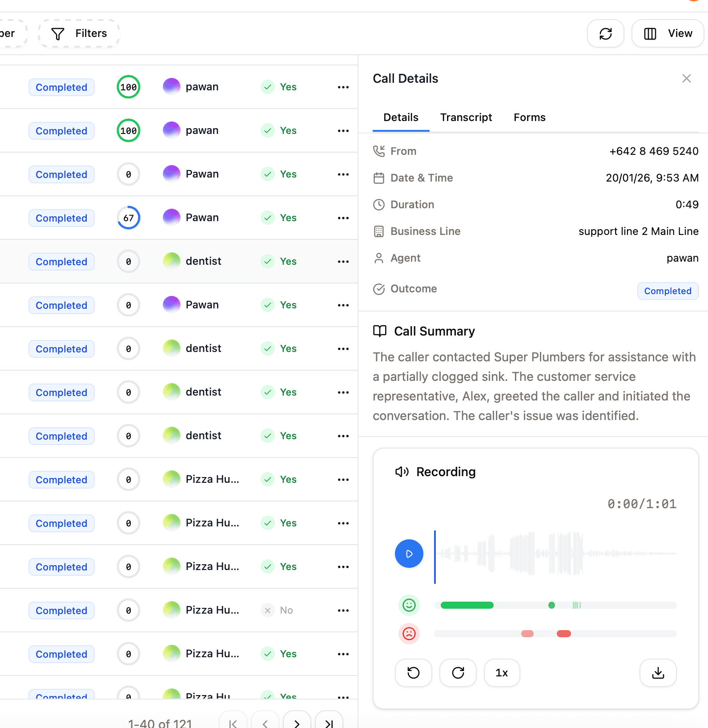Open the View columns menu
Image resolution: width=708 pixels, height=728 pixels.
point(668,34)
